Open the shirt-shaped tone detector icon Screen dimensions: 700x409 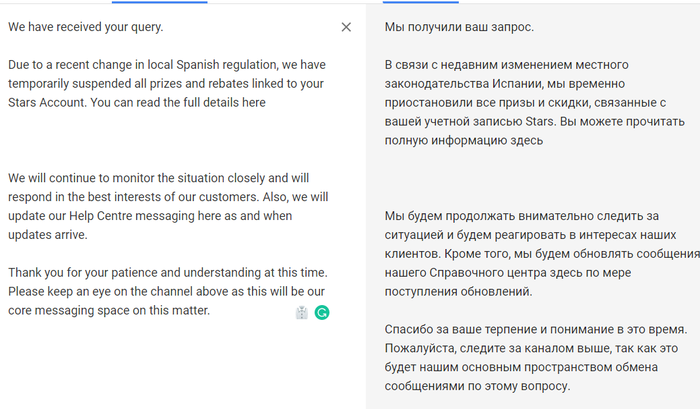point(302,313)
